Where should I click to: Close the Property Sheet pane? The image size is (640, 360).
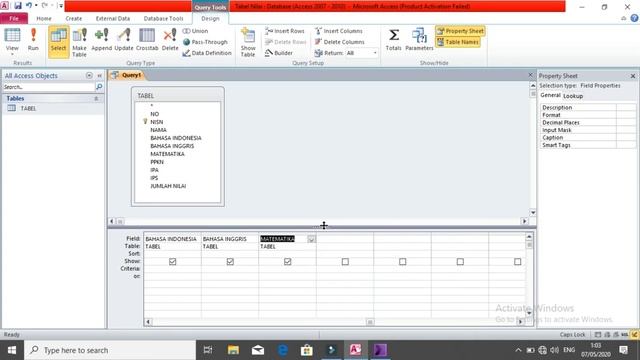click(633, 76)
